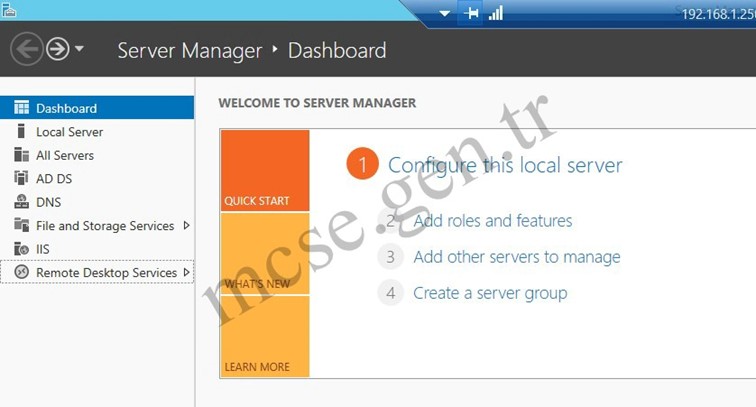Click the All Servers icon
This screenshot has height=407, width=756.
(x=21, y=155)
